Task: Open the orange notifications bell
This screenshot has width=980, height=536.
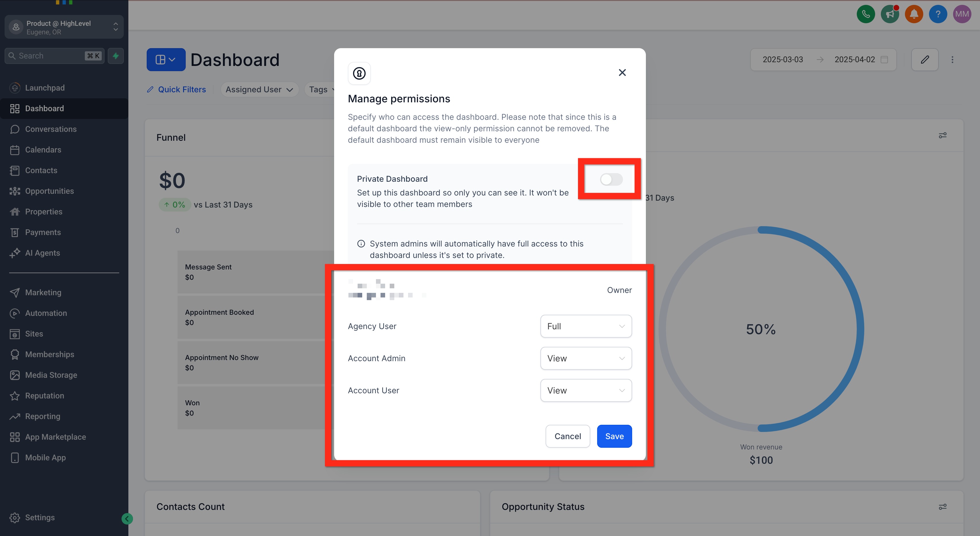Action: pyautogui.click(x=914, y=14)
